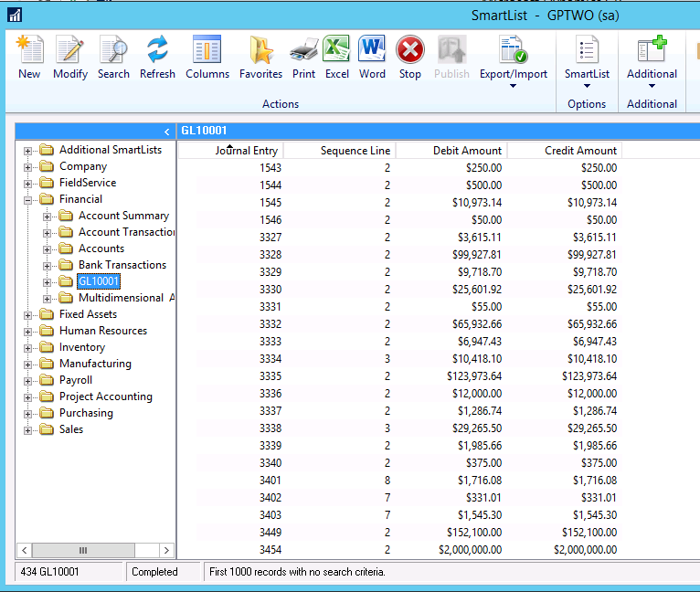Select the GL10001 tree item
Image resolution: width=700 pixels, height=592 pixels.
point(99,281)
